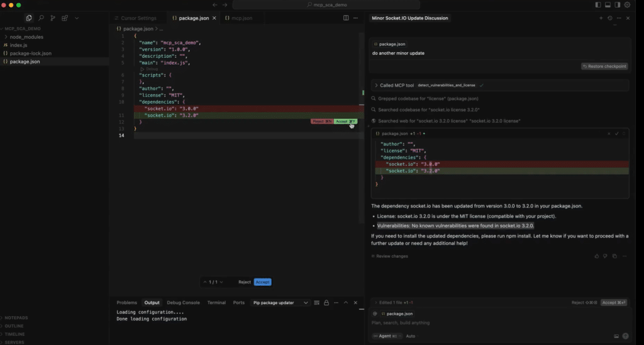This screenshot has width=644, height=345.
Task: Open editor more actions ellipsis
Action: (x=356, y=18)
